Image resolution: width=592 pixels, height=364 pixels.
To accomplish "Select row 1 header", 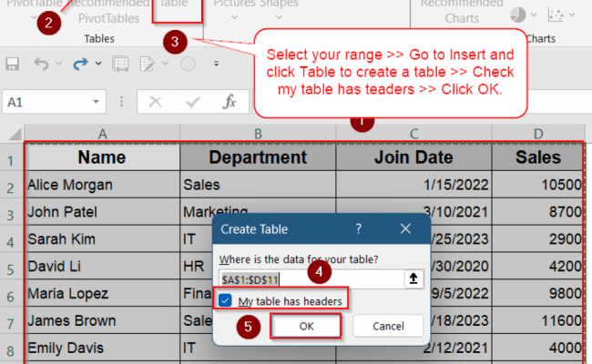I will click(11, 161).
